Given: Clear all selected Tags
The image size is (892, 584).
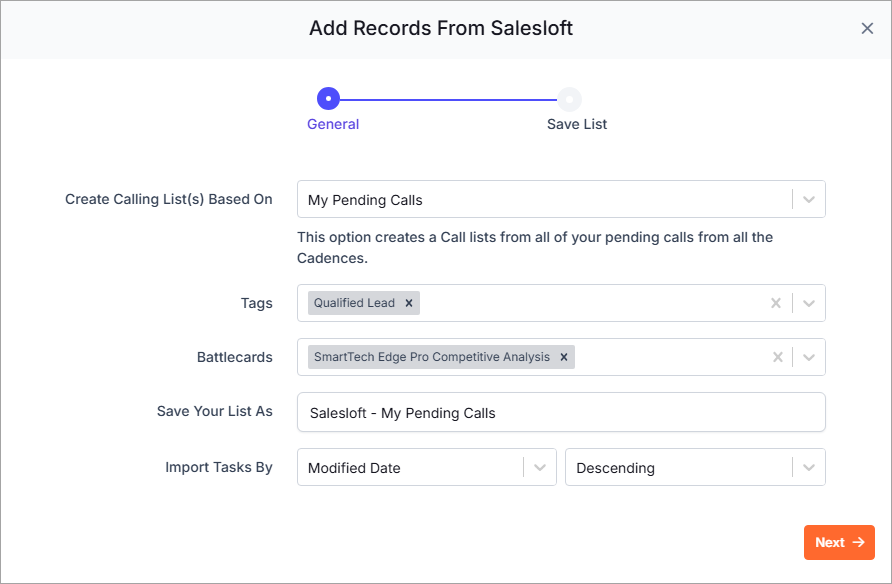Looking at the screenshot, I should coord(775,303).
